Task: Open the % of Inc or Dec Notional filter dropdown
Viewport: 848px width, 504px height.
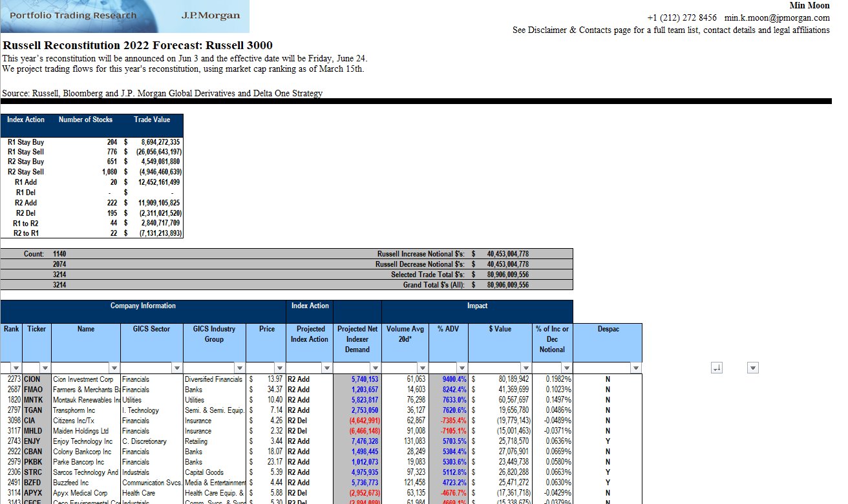Action: pyautogui.click(x=567, y=368)
